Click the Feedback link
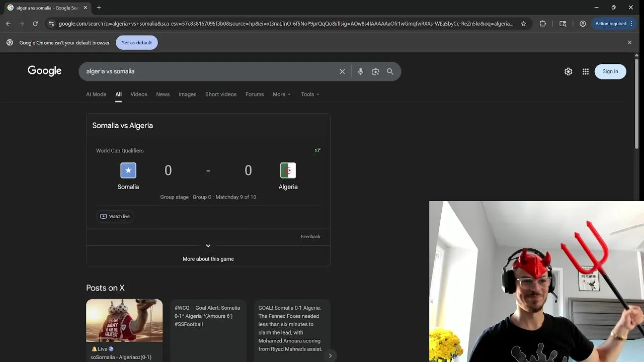The height and width of the screenshot is (362, 644). (310, 236)
